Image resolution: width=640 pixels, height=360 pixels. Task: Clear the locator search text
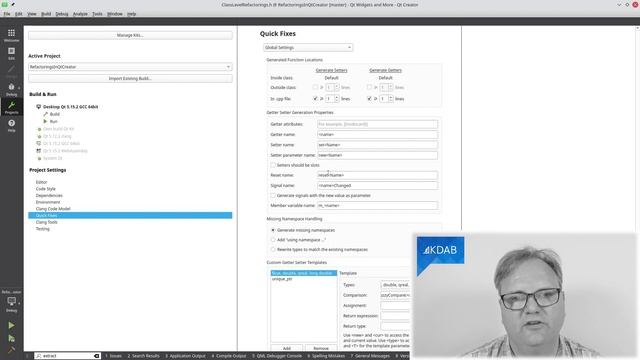pyautogui.click(x=97, y=356)
